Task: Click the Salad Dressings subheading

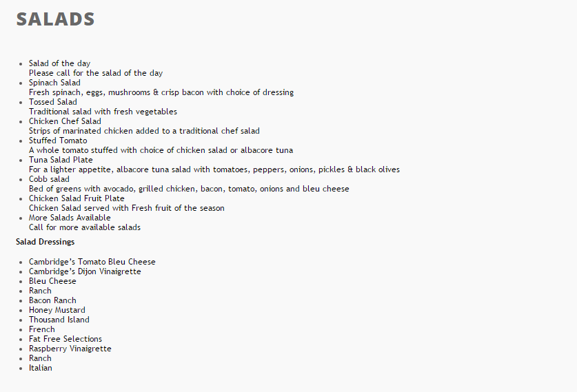Action: click(45, 242)
